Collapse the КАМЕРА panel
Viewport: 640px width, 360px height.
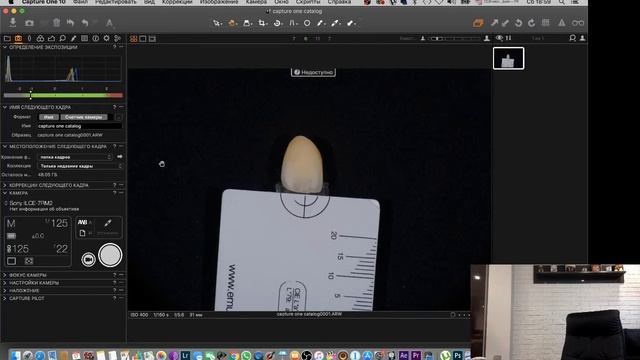point(5,193)
